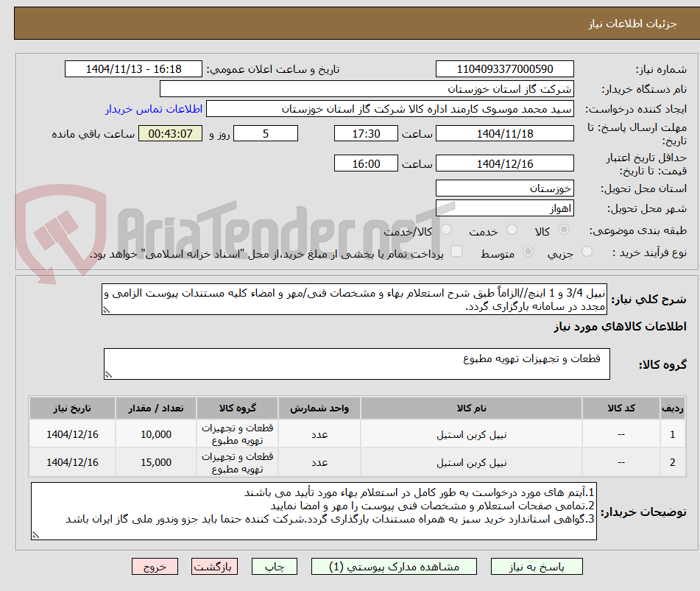
Task: Select the کالا radio button
Action: (x=564, y=230)
